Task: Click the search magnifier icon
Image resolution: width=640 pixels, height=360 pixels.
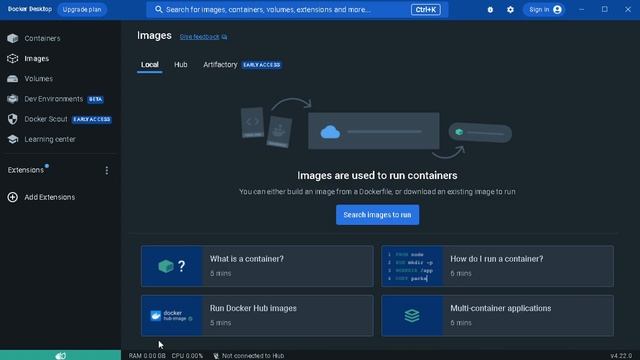Action: click(158, 9)
